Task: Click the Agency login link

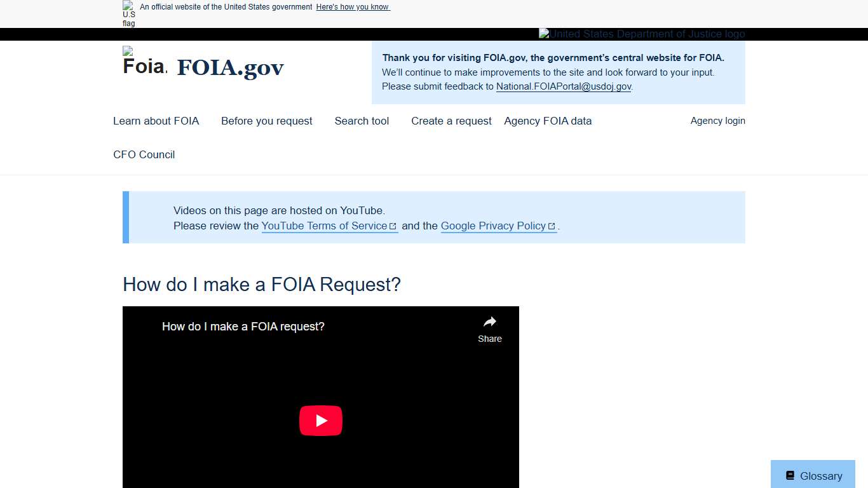Action: 718,121
